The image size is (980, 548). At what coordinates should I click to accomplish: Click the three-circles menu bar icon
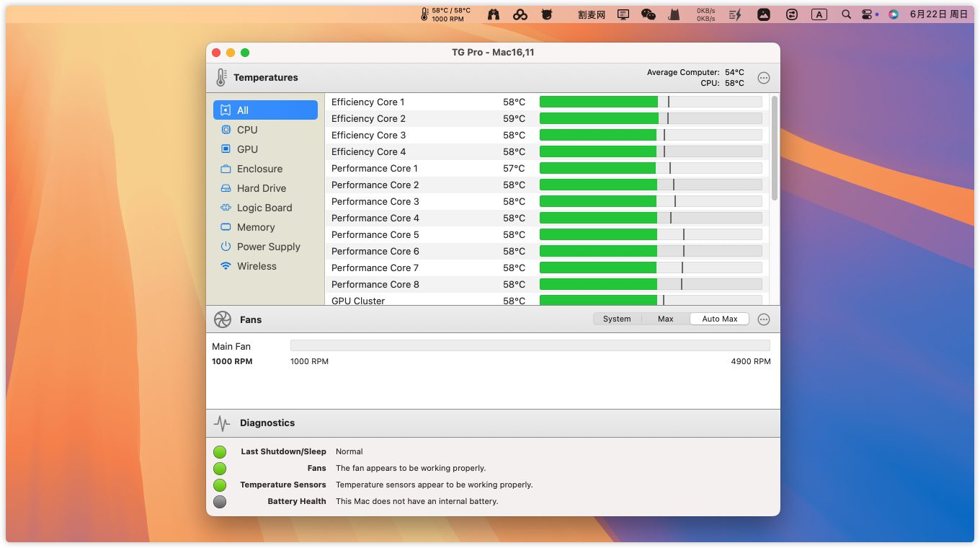tap(520, 14)
